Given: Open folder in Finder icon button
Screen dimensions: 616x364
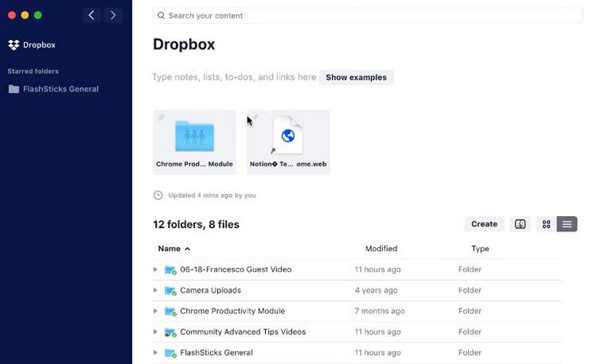Looking at the screenshot, I should [521, 224].
